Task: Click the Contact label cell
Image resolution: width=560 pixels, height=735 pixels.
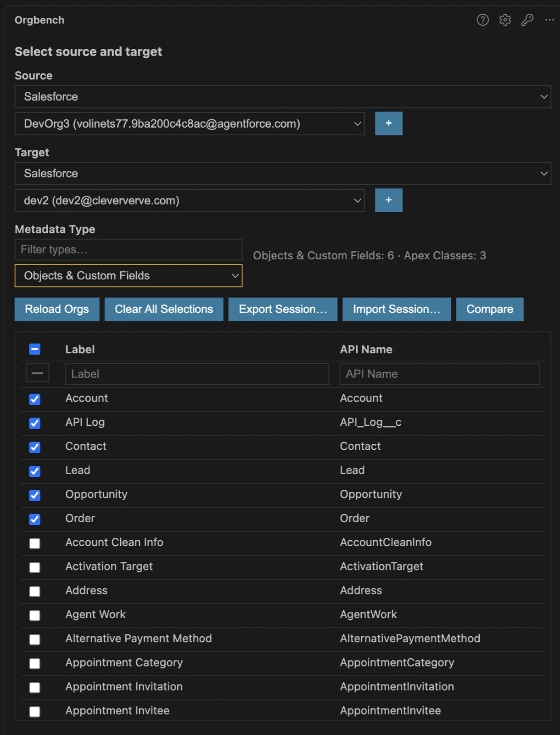Action: coord(86,446)
